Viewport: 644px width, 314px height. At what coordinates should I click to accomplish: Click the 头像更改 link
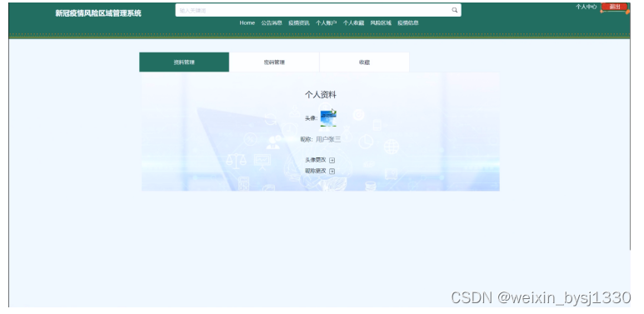[x=316, y=160]
